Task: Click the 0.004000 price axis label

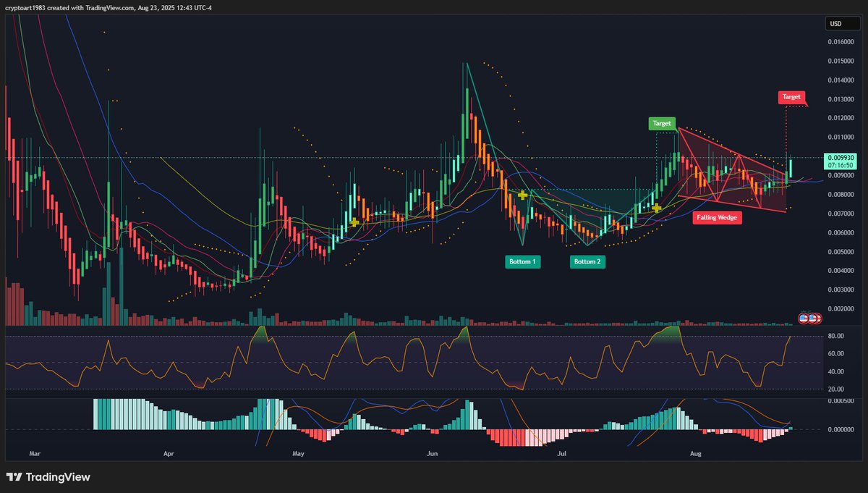Action: click(841, 271)
